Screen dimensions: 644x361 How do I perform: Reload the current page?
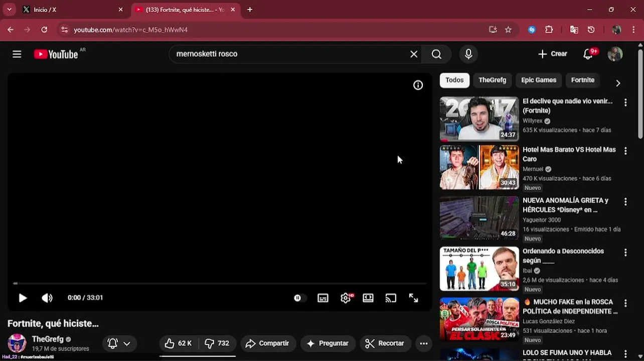point(44,30)
